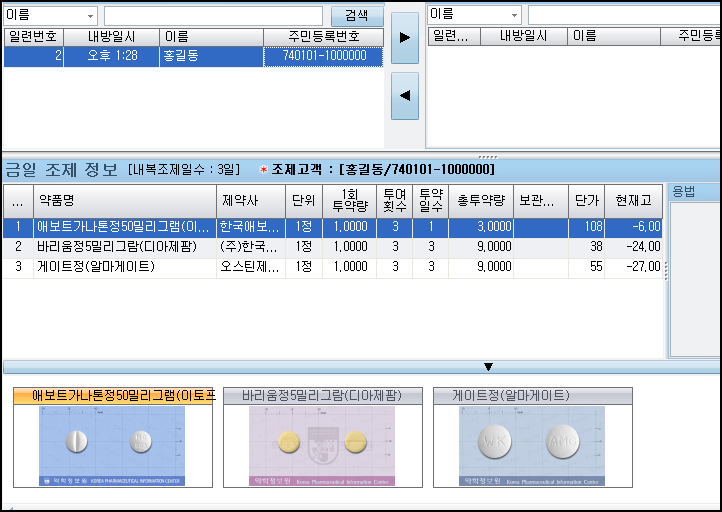722x512 pixels.
Task: Open the 게이트정 pill image thumbnail
Action: 532,445
